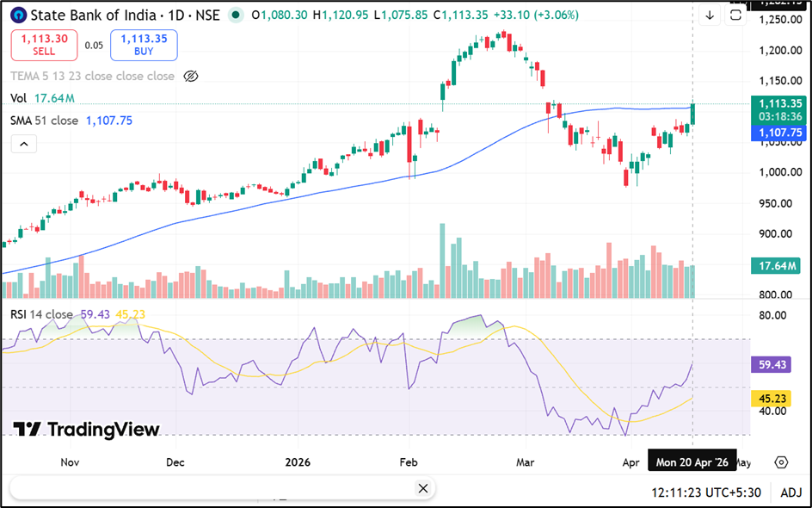812x508 pixels.
Task: Open time axis settings gear icon
Action: pyautogui.click(x=780, y=462)
